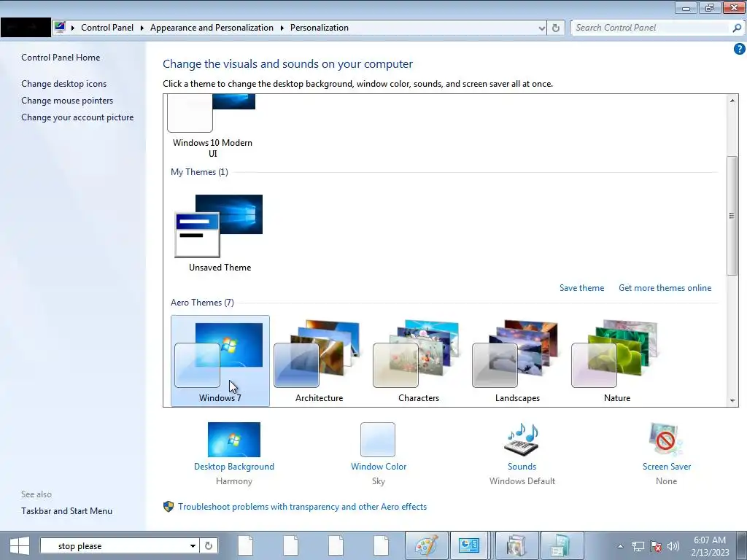Show hidden system tray icons
747x560 pixels.
click(x=620, y=547)
